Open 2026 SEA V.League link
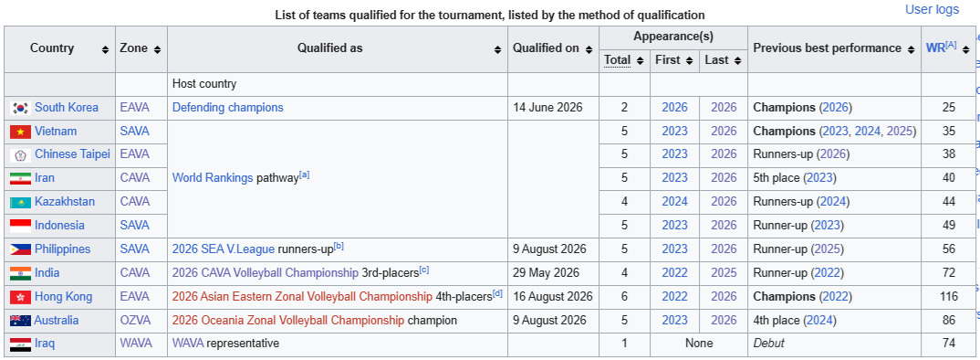 pyautogui.click(x=224, y=249)
